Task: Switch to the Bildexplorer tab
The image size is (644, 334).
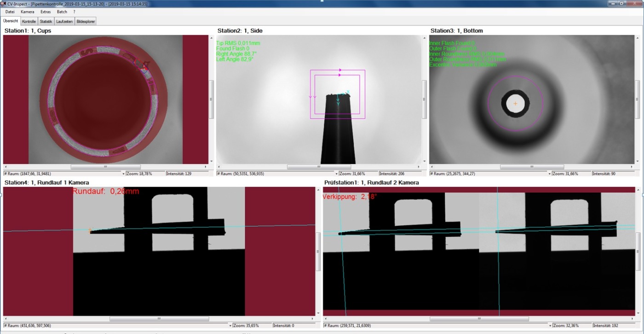Action: pyautogui.click(x=86, y=21)
